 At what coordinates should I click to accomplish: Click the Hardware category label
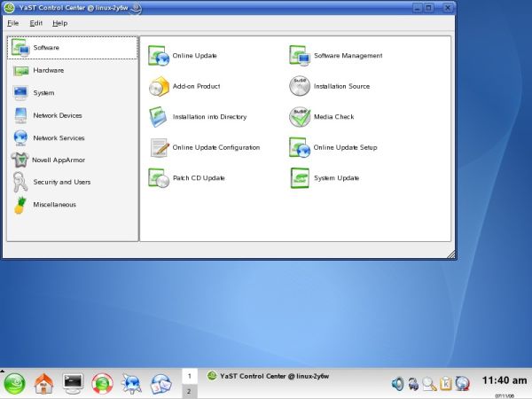tap(49, 70)
